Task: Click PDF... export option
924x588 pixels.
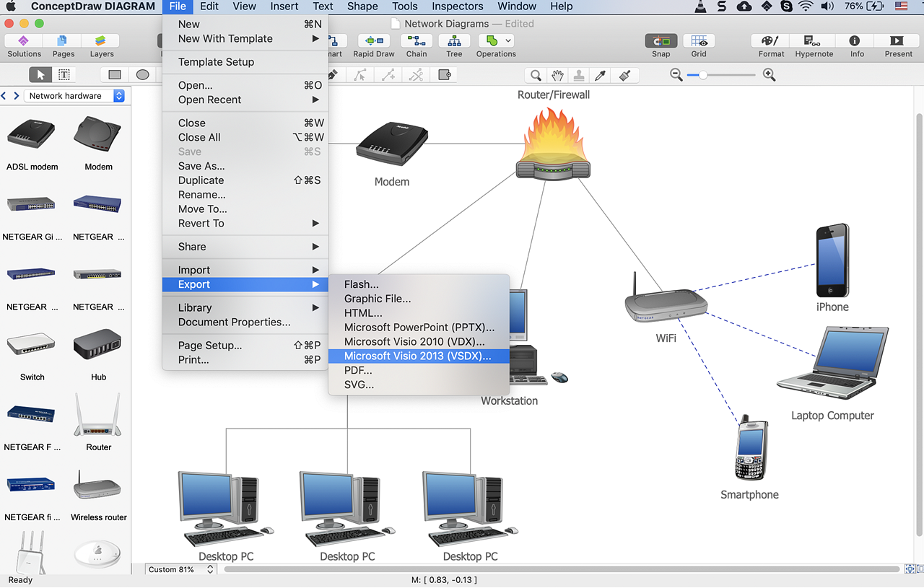Action: tap(358, 370)
